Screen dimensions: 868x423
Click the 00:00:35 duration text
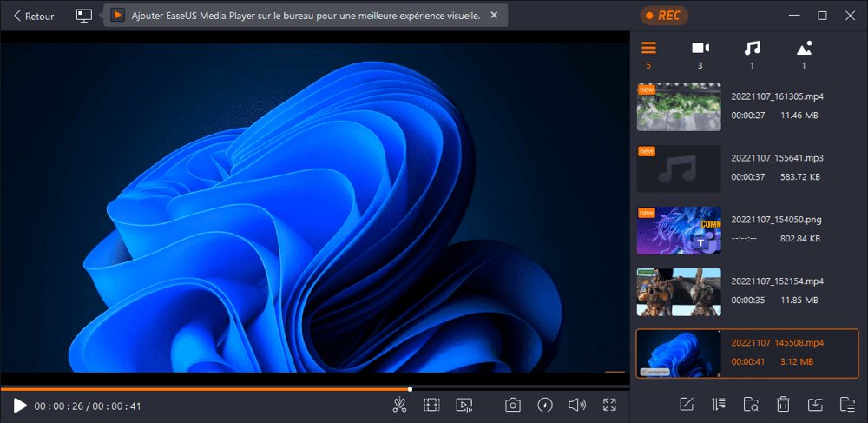747,300
